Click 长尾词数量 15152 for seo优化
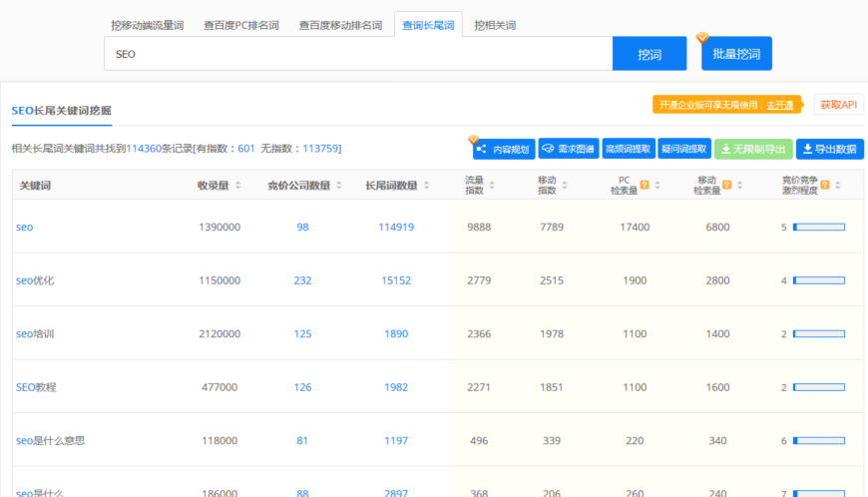The height and width of the screenshot is (497, 868). pos(396,280)
